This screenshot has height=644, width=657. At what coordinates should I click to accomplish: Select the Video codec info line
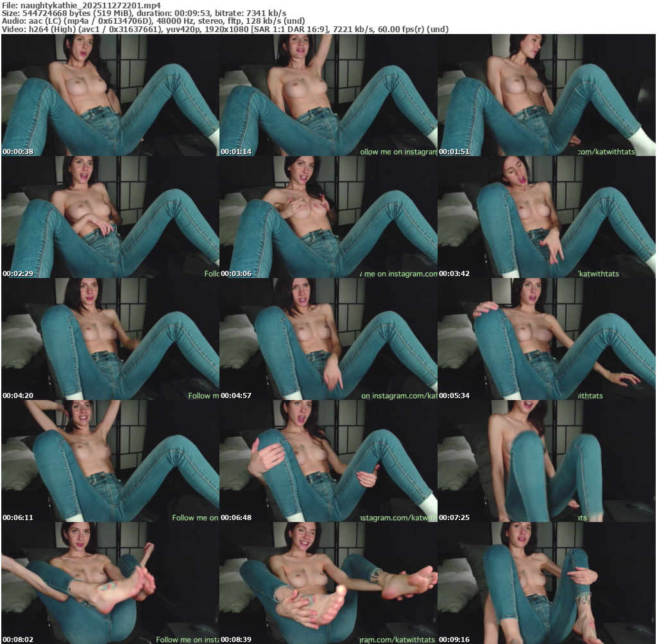tap(225, 29)
